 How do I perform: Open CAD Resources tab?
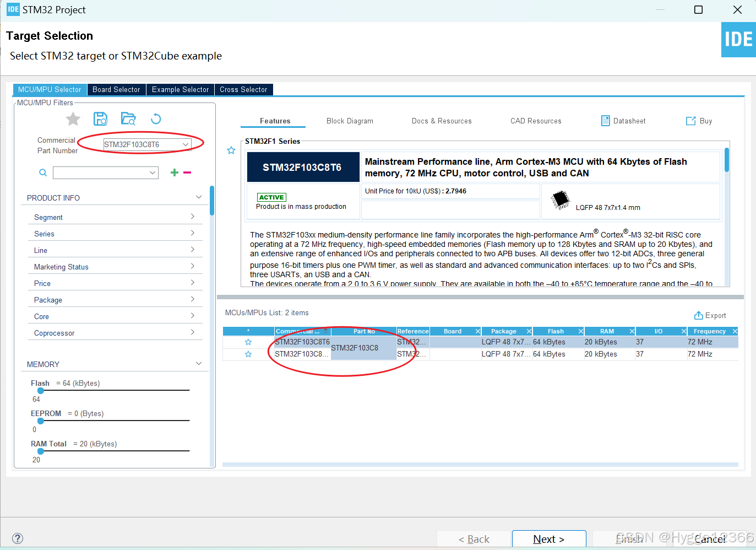pyautogui.click(x=536, y=121)
